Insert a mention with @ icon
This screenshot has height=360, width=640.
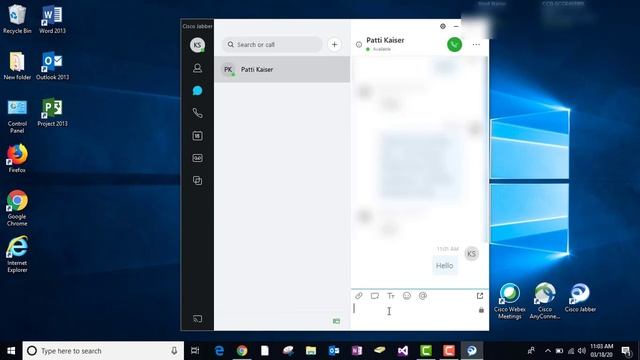click(423, 296)
